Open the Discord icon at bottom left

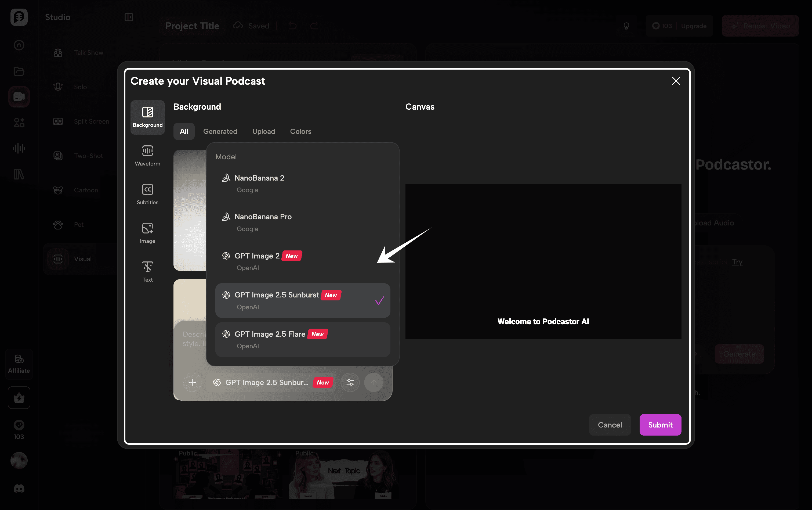coord(19,489)
